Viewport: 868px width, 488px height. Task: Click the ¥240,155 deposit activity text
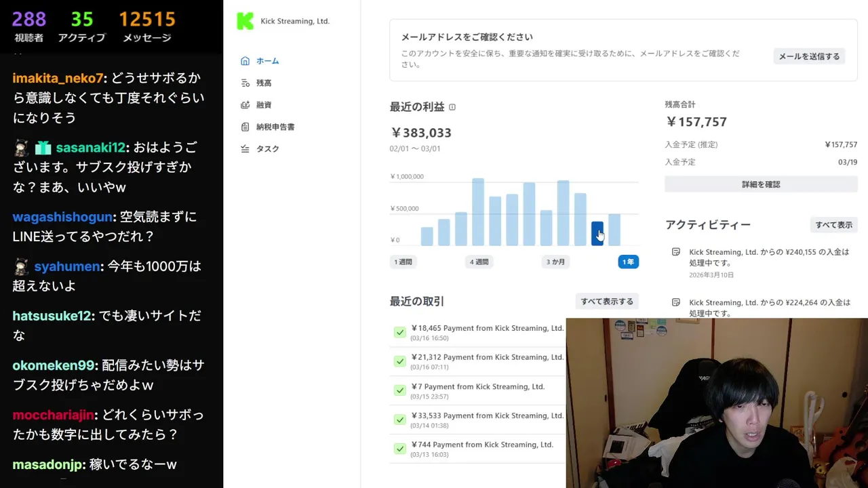coord(769,257)
